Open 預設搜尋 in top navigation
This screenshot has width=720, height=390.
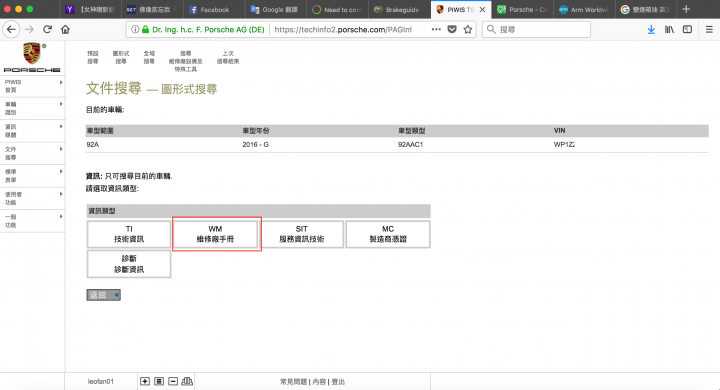[93, 57]
